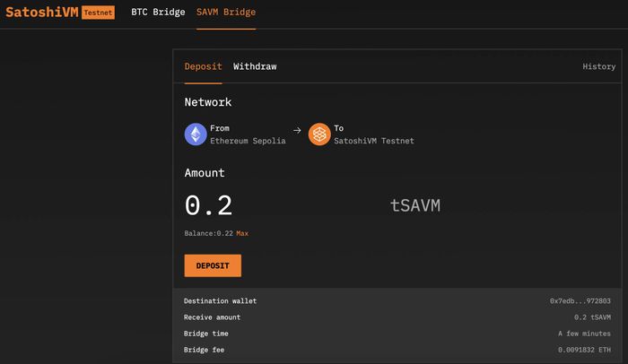Click the Ethereum Sepolia network icon
Image resolution: width=628 pixels, height=364 pixels.
196,134
